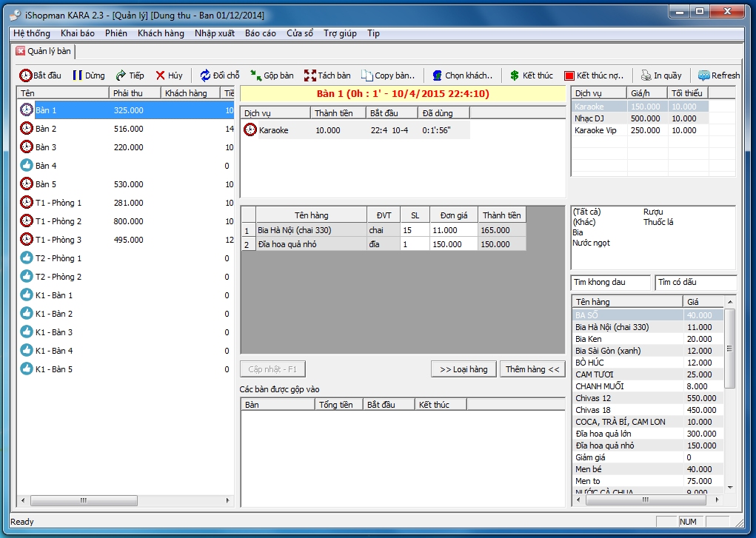This screenshot has height=538, width=756.
Task: Click the Tiếp resume arrow icon
Action: pyautogui.click(x=121, y=75)
